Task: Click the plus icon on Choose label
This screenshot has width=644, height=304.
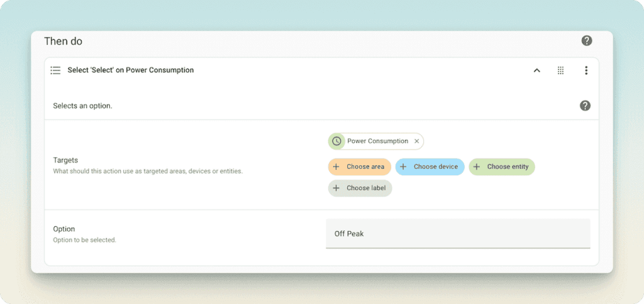Action: point(336,188)
